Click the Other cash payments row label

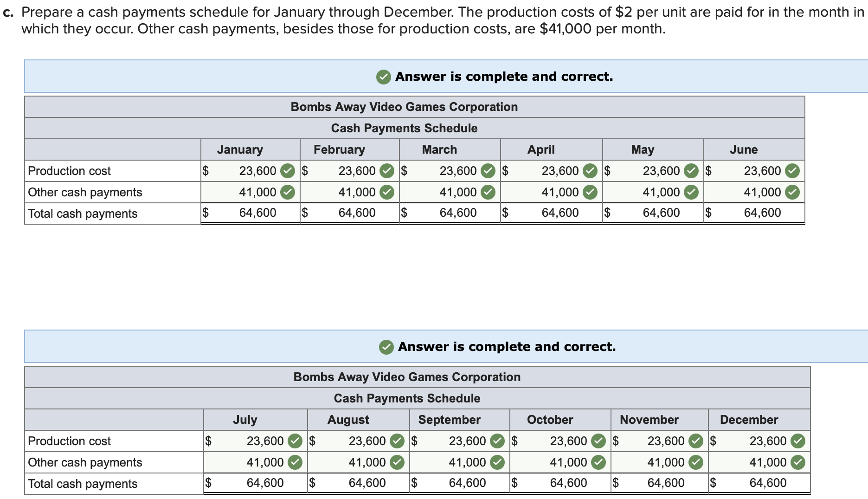pyautogui.click(x=85, y=192)
